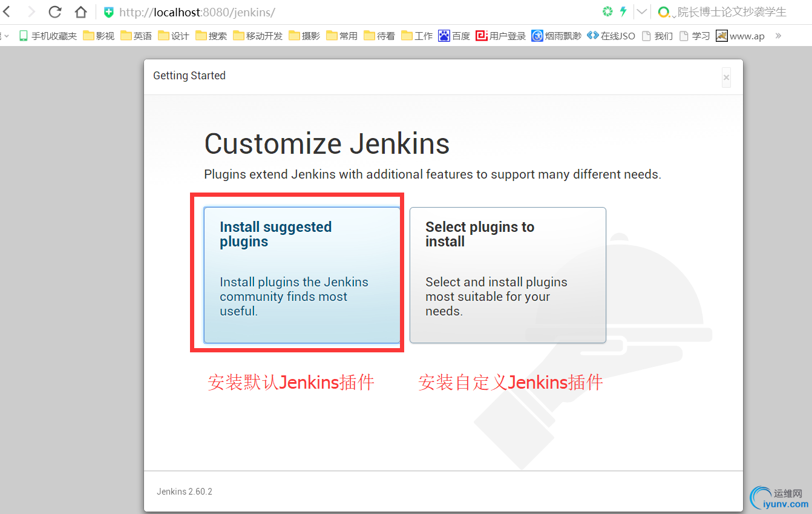The image size is (812, 514).
Task: Click the green swirl icon beside the address bar
Action: tap(607, 12)
